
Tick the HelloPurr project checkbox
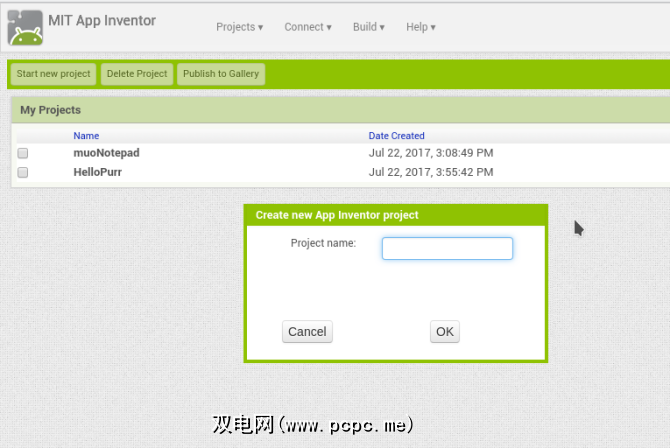[23, 172]
